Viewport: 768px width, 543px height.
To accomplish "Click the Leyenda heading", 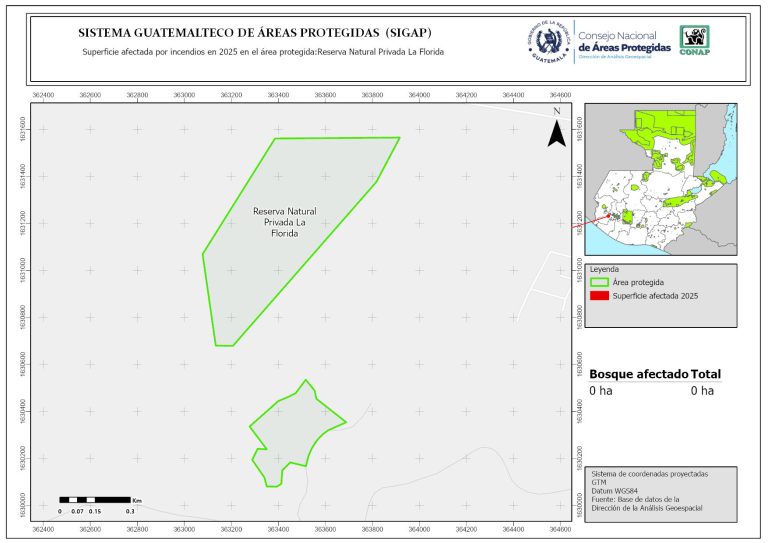I will pos(605,269).
